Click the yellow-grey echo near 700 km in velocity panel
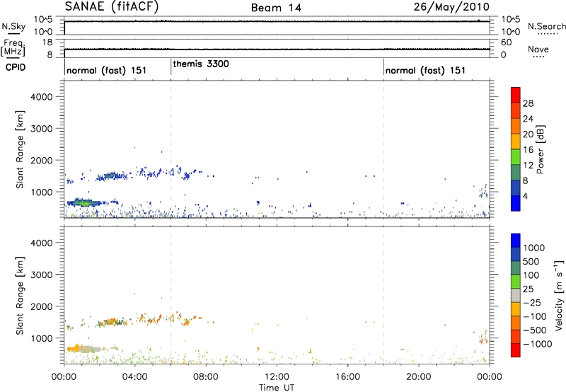This screenshot has height=392, width=566. click(x=86, y=349)
